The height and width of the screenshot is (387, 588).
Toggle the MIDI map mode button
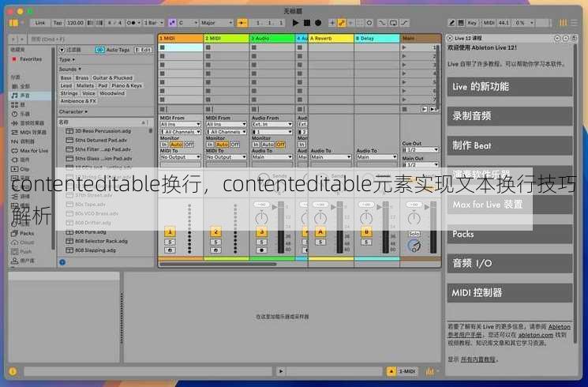(x=489, y=23)
